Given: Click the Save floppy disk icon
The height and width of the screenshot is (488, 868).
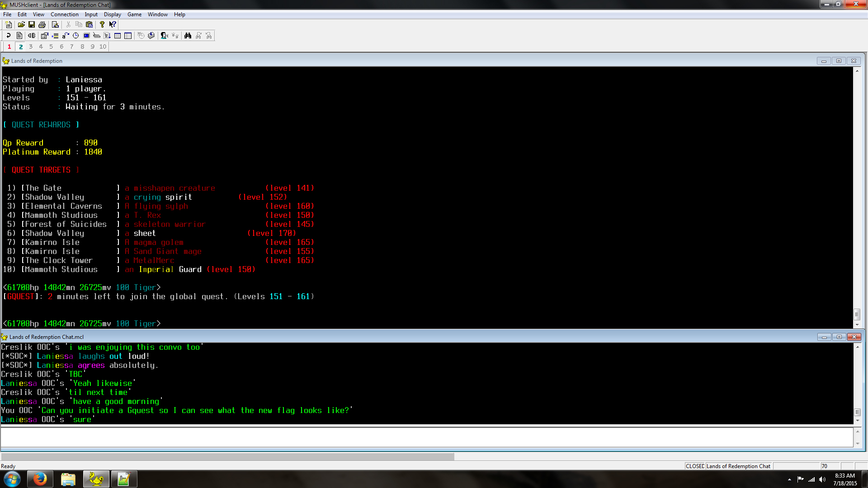Looking at the screenshot, I should [32, 24].
